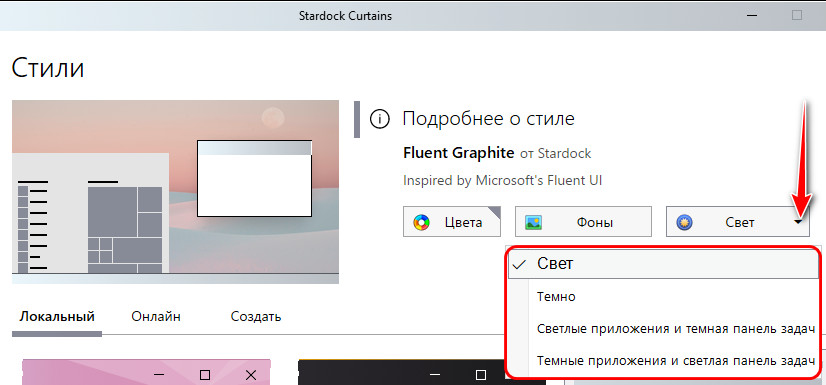The image size is (826, 385).
Task: Click the sun icon on Свет button
Action: (x=684, y=222)
